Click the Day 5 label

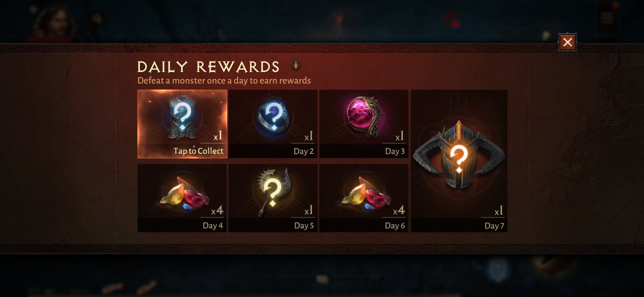[304, 226]
